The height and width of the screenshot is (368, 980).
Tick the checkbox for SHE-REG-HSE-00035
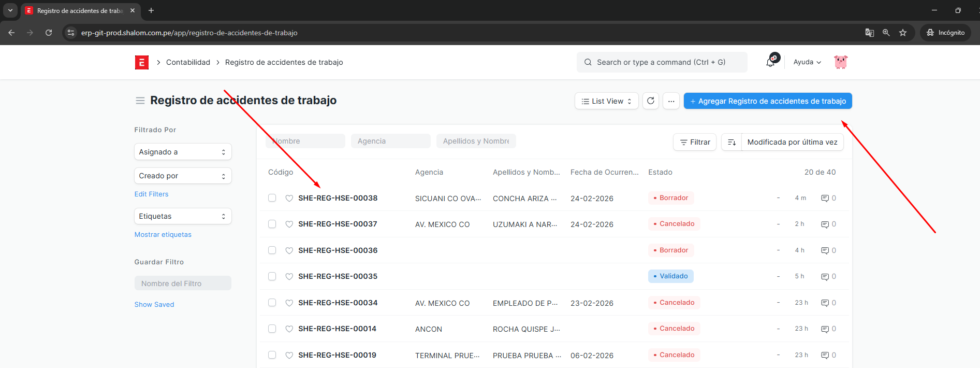pyautogui.click(x=272, y=276)
